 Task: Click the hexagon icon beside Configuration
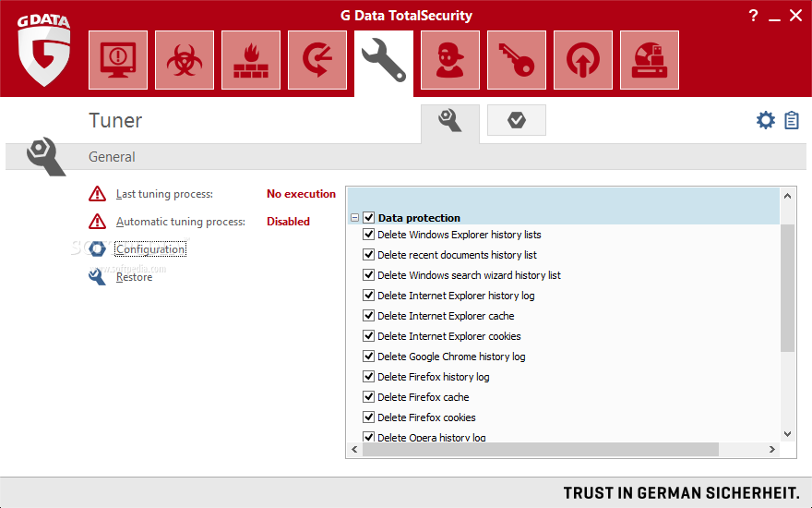click(97, 248)
